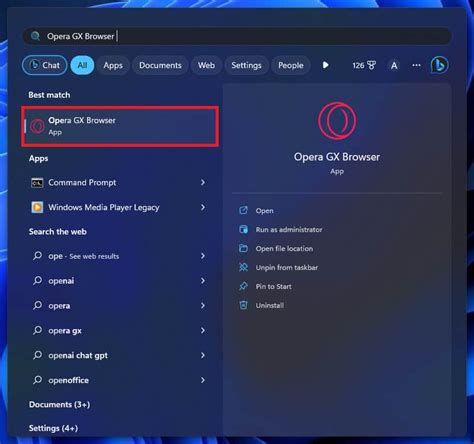Select the All filter tab
The width and height of the screenshot is (474, 444).
(82, 65)
